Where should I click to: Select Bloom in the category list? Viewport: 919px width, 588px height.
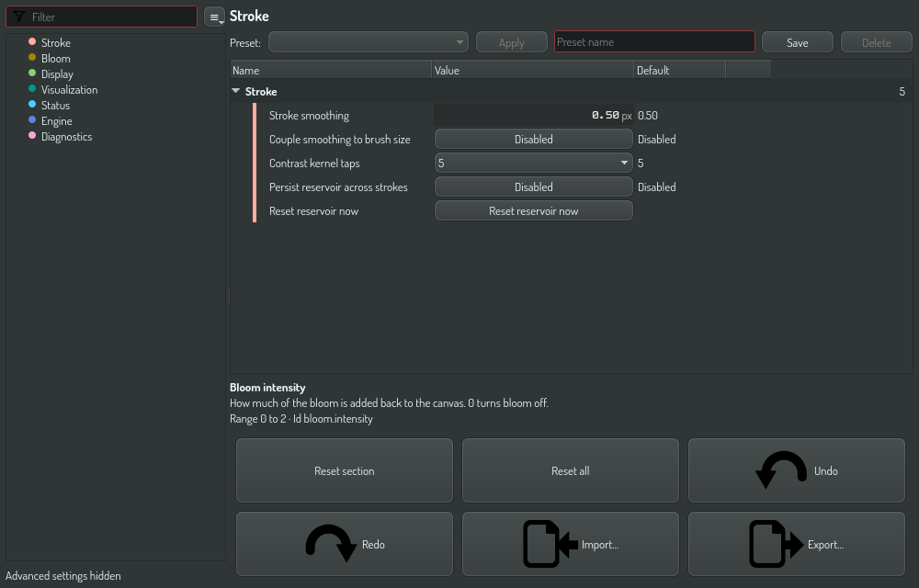coord(56,59)
